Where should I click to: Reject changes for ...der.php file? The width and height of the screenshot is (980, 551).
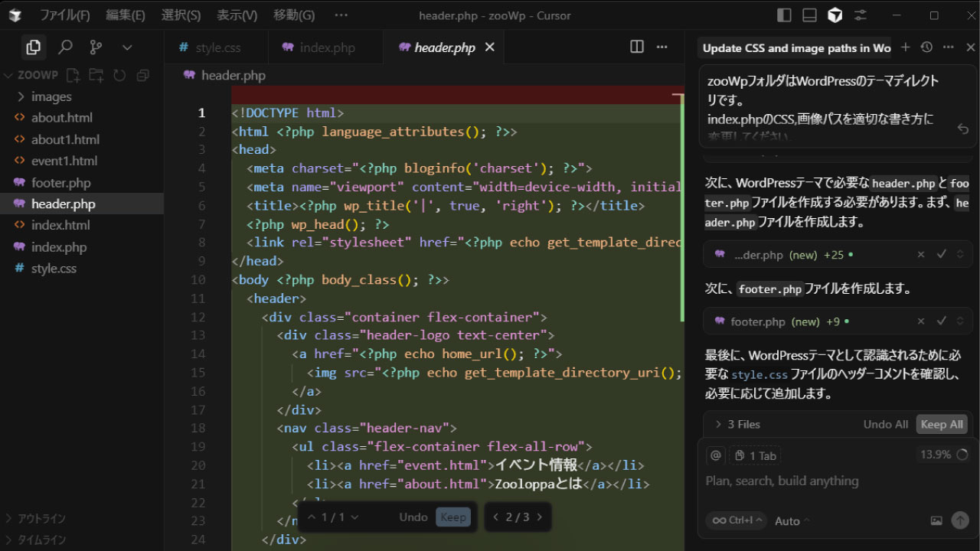(921, 255)
